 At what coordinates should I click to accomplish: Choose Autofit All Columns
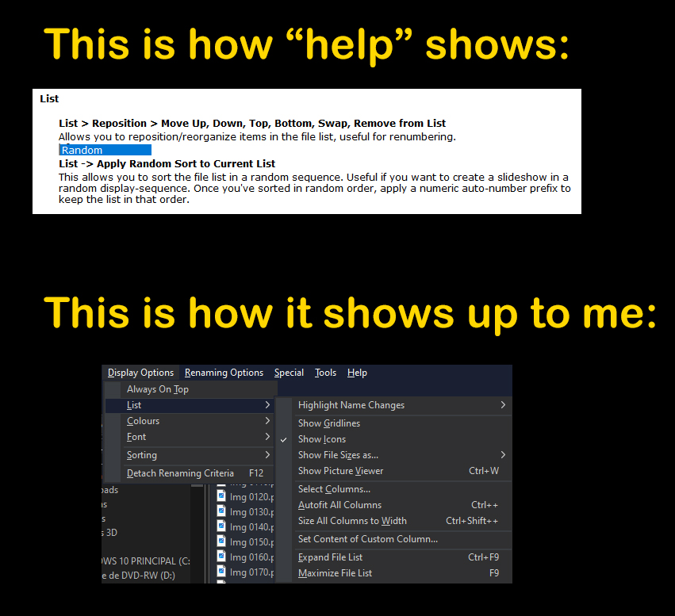pos(394,505)
